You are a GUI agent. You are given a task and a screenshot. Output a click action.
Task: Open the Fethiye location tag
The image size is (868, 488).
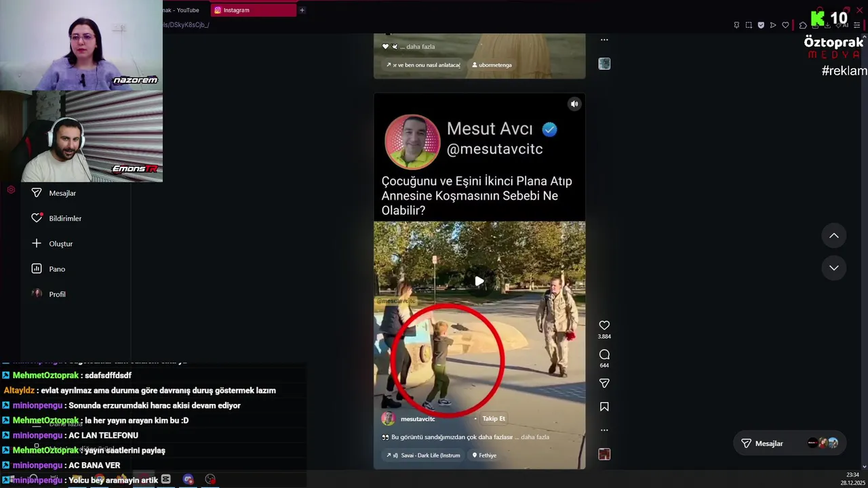484,455
